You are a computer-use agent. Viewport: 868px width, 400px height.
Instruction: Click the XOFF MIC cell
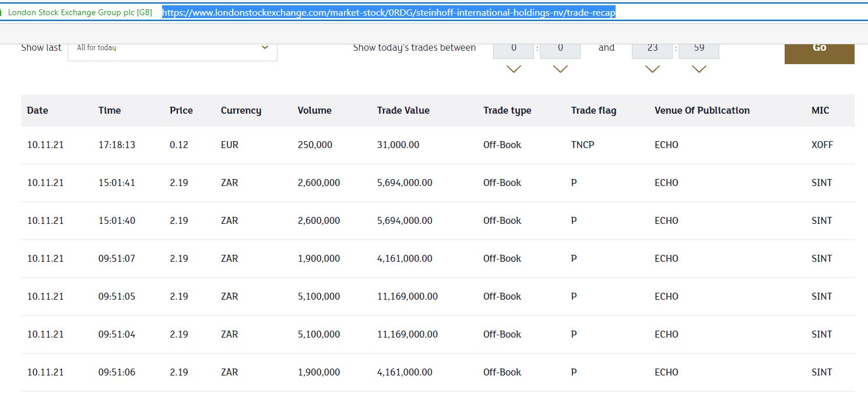coord(822,145)
